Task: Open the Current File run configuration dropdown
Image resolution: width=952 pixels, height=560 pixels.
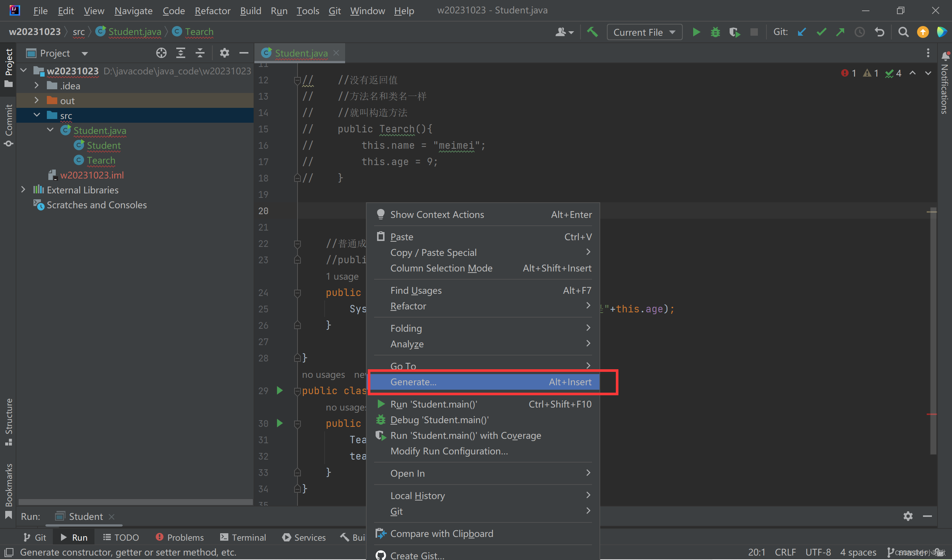Action: pyautogui.click(x=644, y=32)
